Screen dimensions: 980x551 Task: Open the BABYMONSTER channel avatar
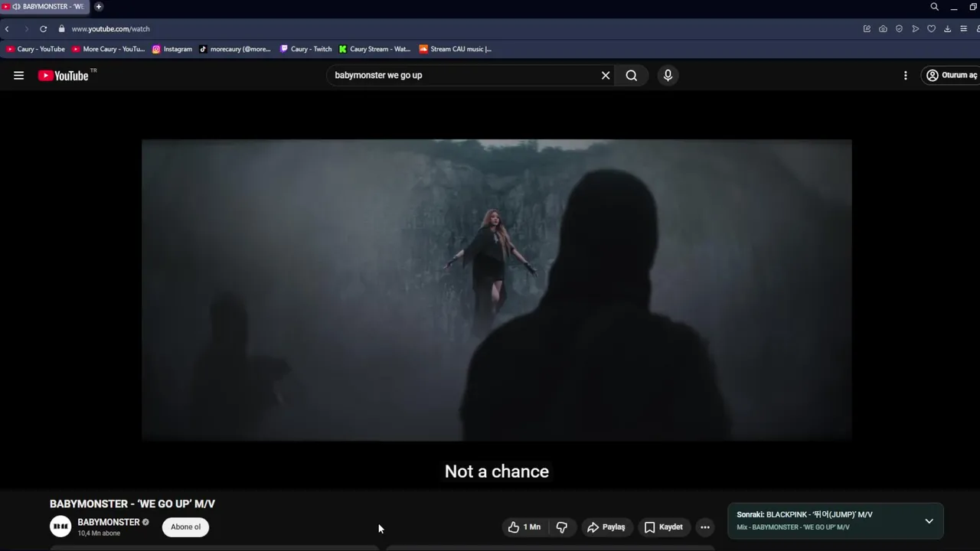coord(60,527)
